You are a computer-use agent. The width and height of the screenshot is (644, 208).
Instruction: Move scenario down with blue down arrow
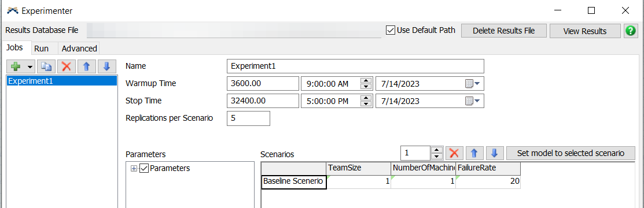point(495,154)
